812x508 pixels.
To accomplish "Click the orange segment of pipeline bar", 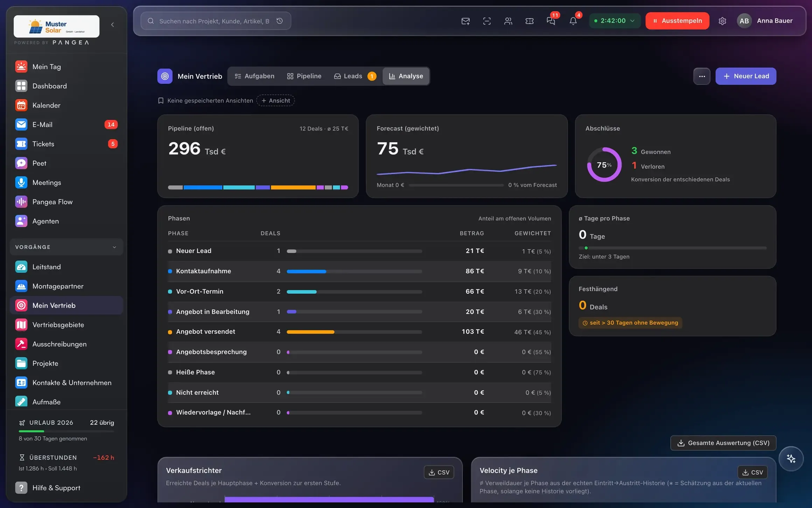I will pos(293,187).
